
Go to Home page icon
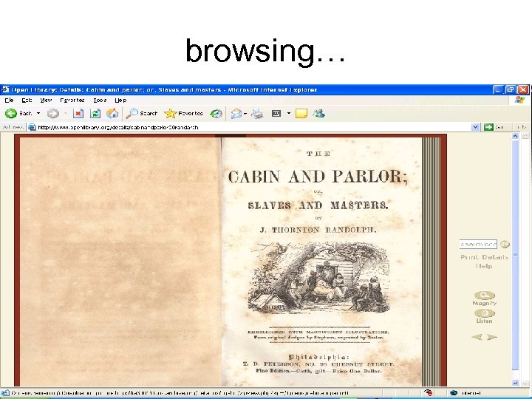112,113
